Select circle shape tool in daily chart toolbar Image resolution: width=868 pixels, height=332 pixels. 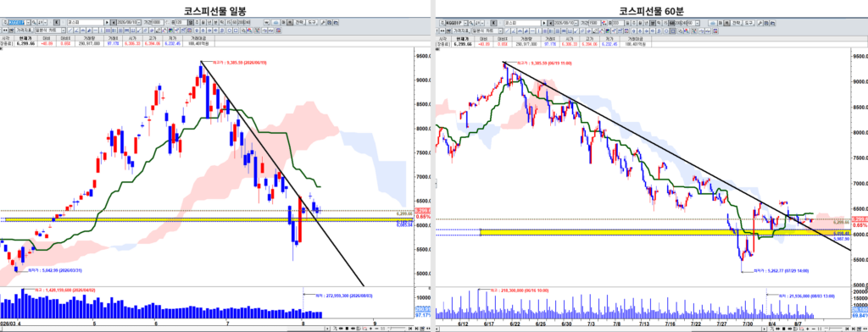pos(230,30)
